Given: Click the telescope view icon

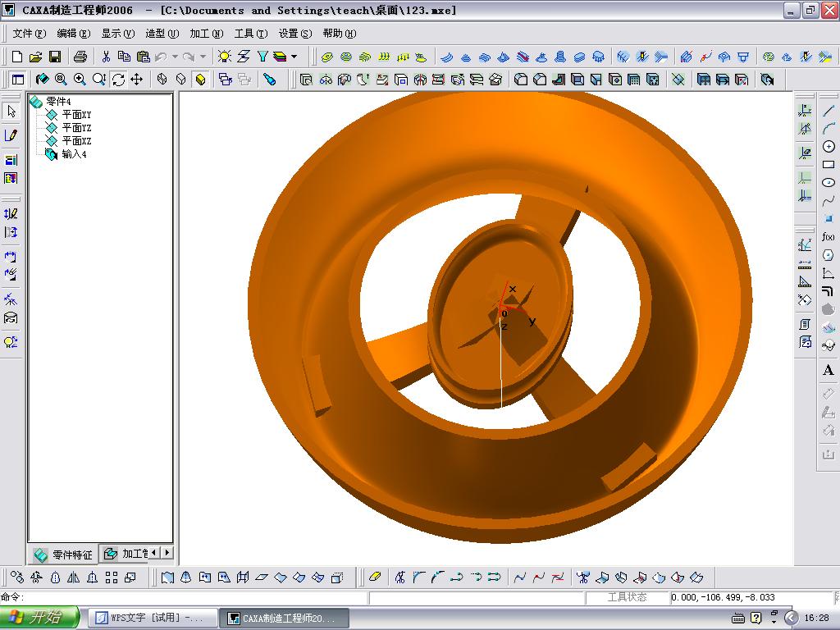Looking at the screenshot, I should (269, 80).
